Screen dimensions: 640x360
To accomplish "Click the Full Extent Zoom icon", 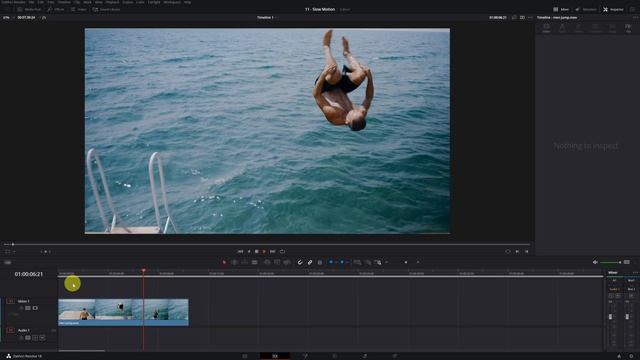I will [x=358, y=262].
